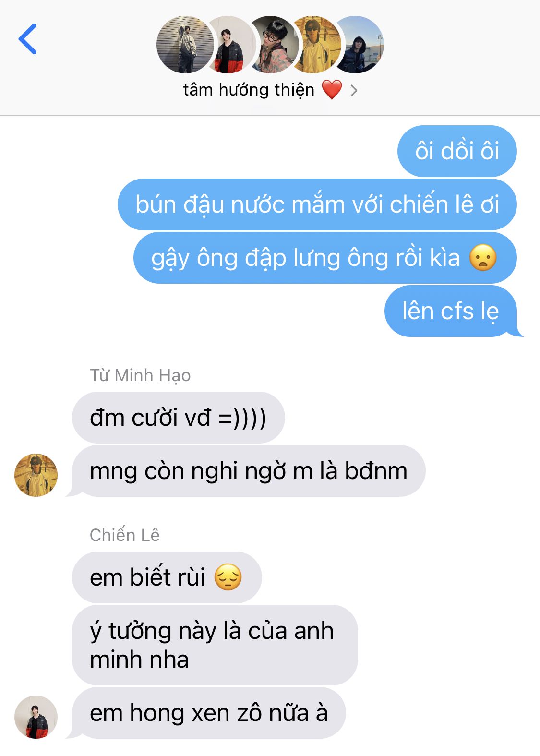
Task: Select the 'ôi dồi ôi' message bubble
Action: tap(457, 151)
